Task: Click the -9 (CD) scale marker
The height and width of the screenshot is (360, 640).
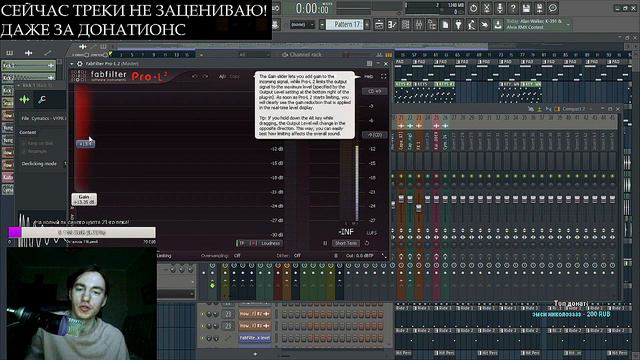Action: 375,135
